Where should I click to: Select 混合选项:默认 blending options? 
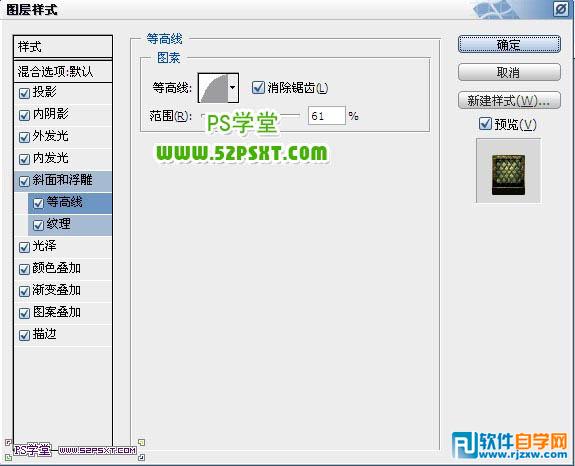[x=63, y=71]
